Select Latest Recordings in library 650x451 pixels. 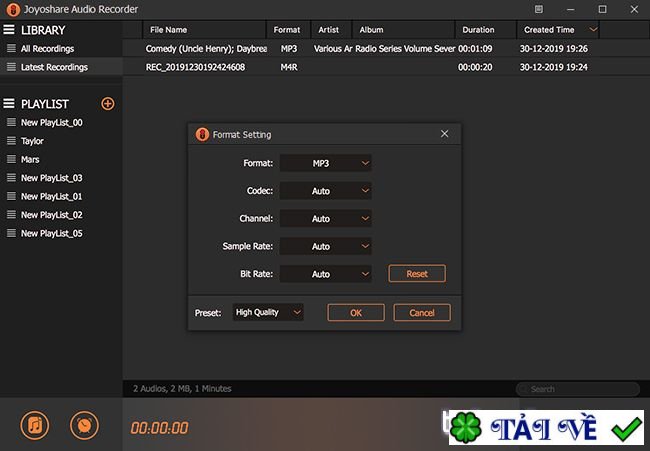click(x=54, y=67)
